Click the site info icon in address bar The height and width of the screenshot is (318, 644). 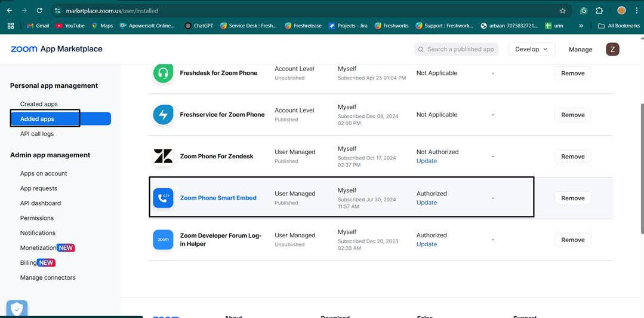57,11
